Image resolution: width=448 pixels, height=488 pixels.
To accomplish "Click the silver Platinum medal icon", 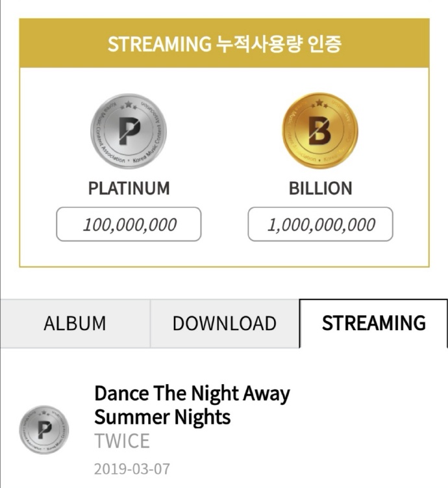I will 128,131.
